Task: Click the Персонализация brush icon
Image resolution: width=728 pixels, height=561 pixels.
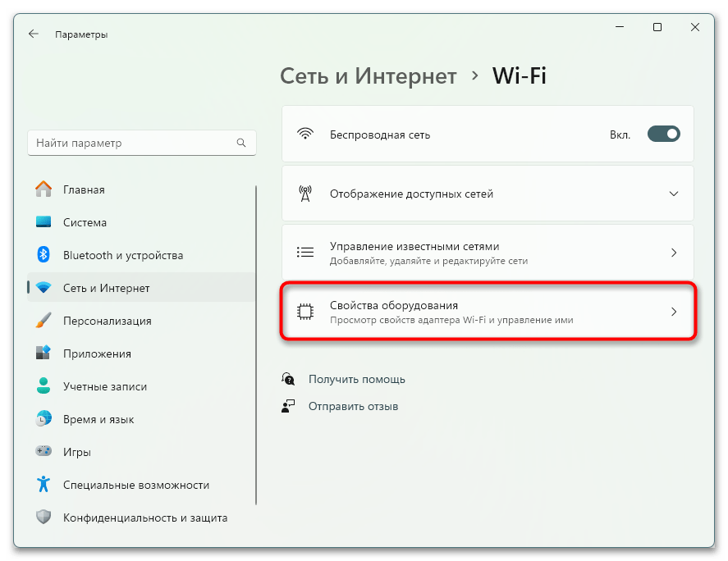Action: click(x=43, y=320)
